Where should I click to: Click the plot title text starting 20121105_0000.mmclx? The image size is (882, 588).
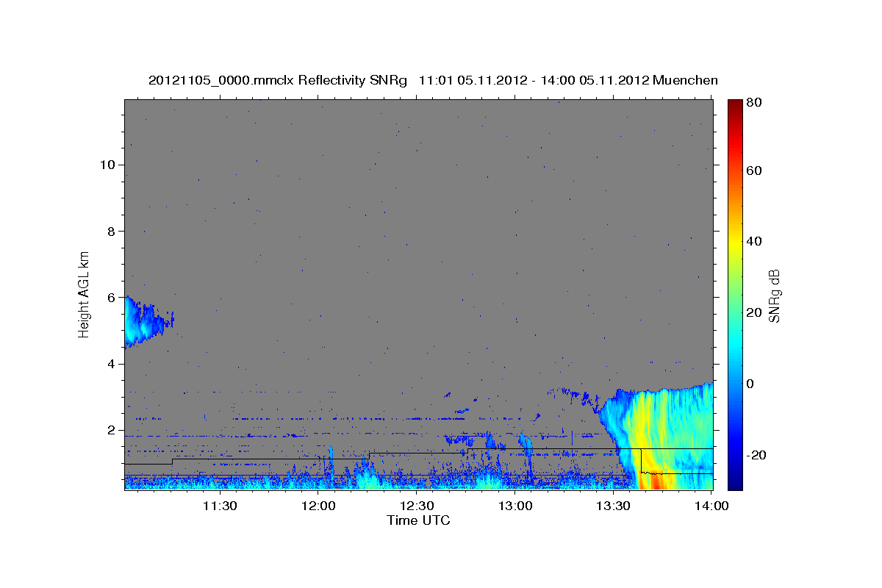[x=434, y=80]
